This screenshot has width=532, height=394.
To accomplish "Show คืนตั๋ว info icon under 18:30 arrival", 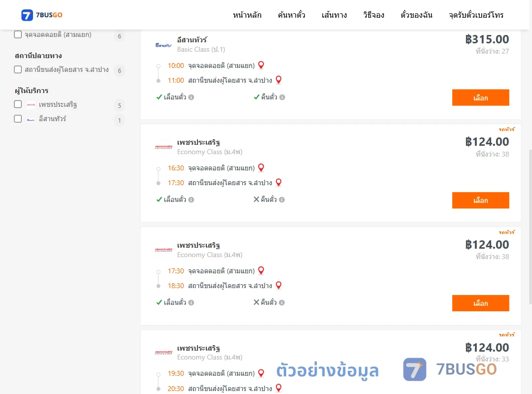I will pyautogui.click(x=282, y=303).
